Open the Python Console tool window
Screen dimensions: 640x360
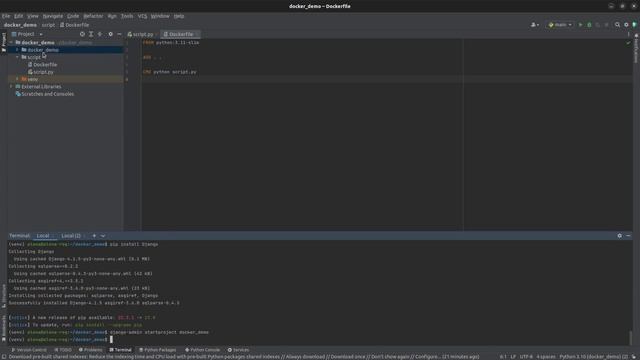pyautogui.click(x=202, y=350)
